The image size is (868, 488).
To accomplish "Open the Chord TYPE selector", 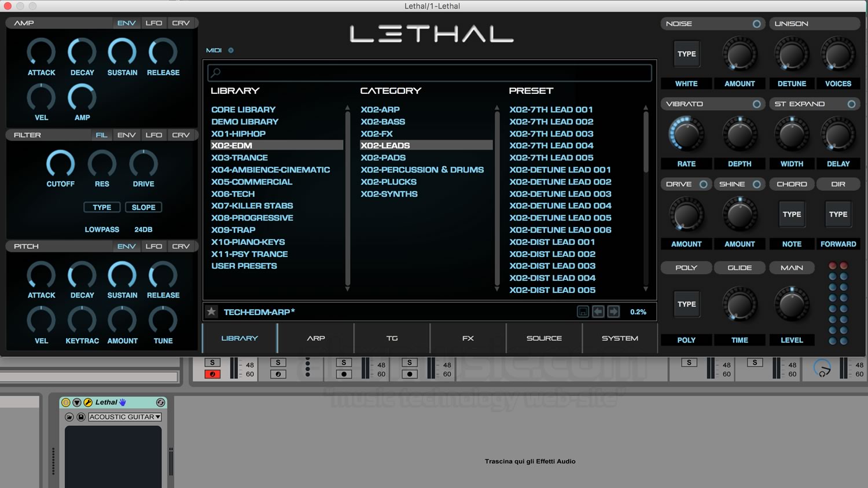I will (792, 214).
